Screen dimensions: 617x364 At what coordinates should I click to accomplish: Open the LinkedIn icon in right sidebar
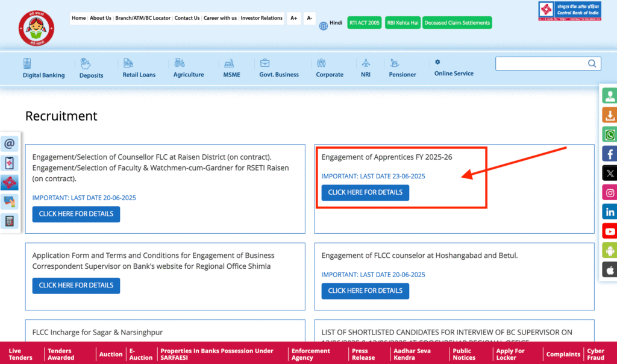pyautogui.click(x=610, y=212)
